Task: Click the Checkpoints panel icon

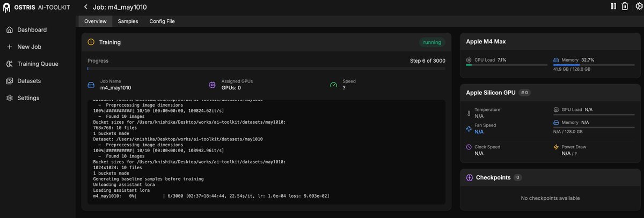Action: coord(470,177)
